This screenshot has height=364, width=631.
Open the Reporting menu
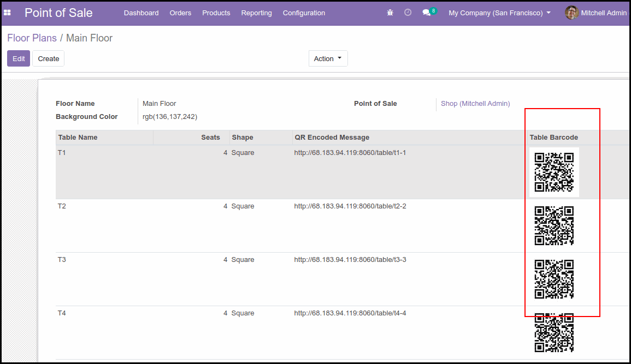(256, 13)
